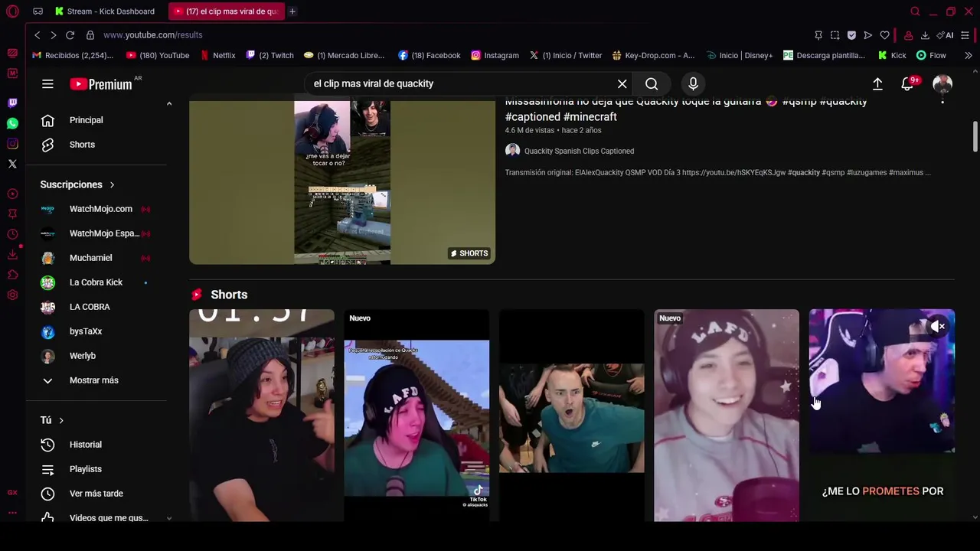Go back to previous page
Image resolution: width=980 pixels, height=551 pixels.
click(x=37, y=35)
